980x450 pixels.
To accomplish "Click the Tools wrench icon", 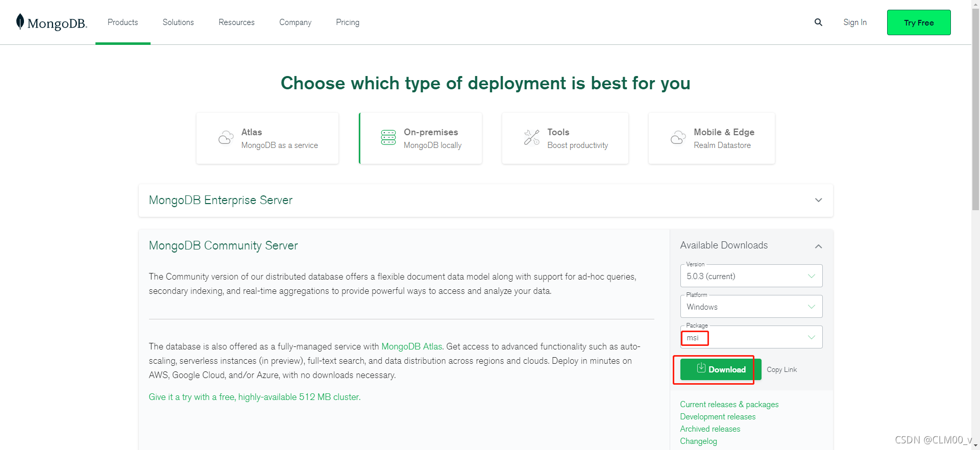I will click(532, 137).
